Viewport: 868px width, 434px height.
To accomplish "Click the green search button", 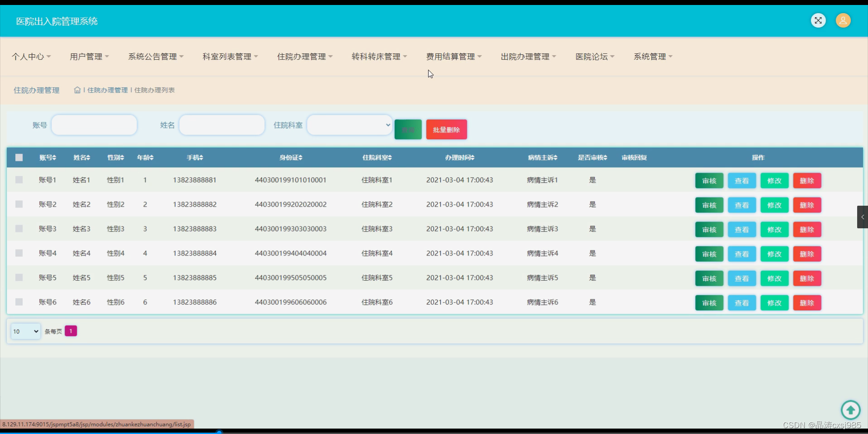I will pos(408,130).
